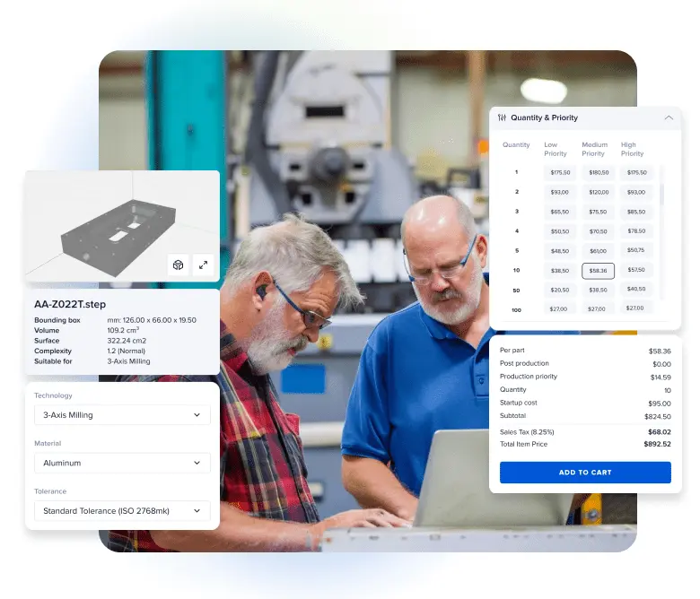Click the Quantity & Priority panel title
The width and height of the screenshot is (700, 599).
[x=544, y=117]
